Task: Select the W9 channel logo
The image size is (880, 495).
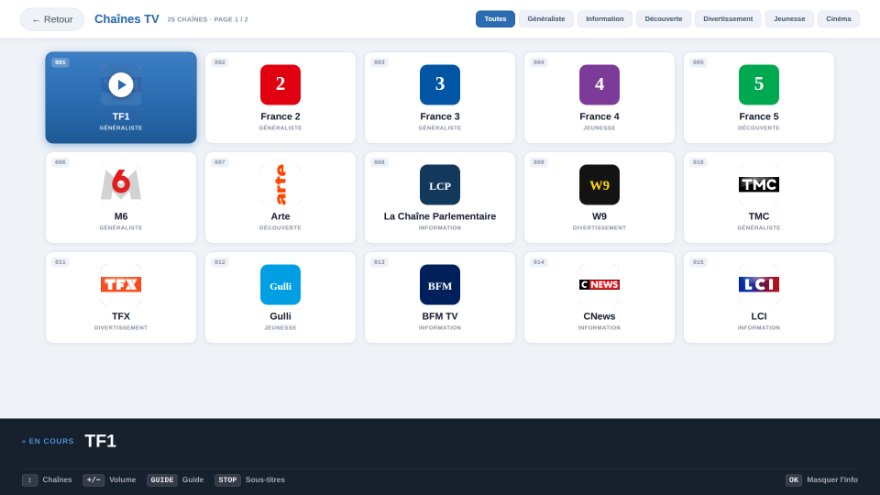Action: [x=599, y=185]
